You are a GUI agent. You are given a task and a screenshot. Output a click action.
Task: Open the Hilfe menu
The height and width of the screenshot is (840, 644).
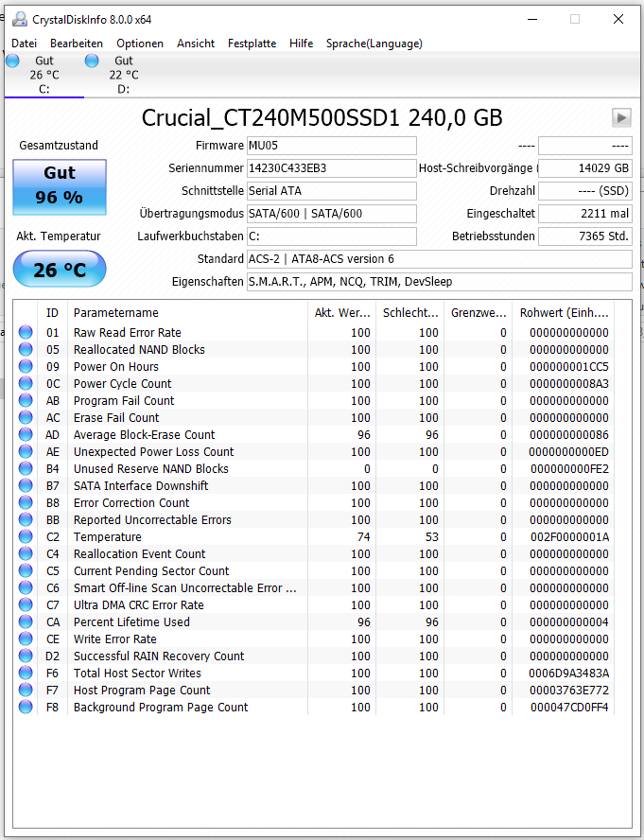click(x=301, y=44)
